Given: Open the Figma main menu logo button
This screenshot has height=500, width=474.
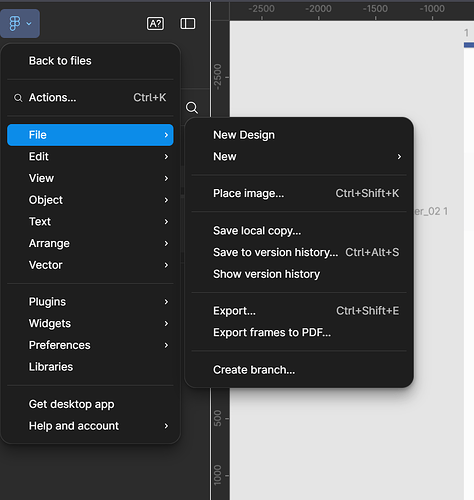Looking at the screenshot, I should tap(20, 23).
